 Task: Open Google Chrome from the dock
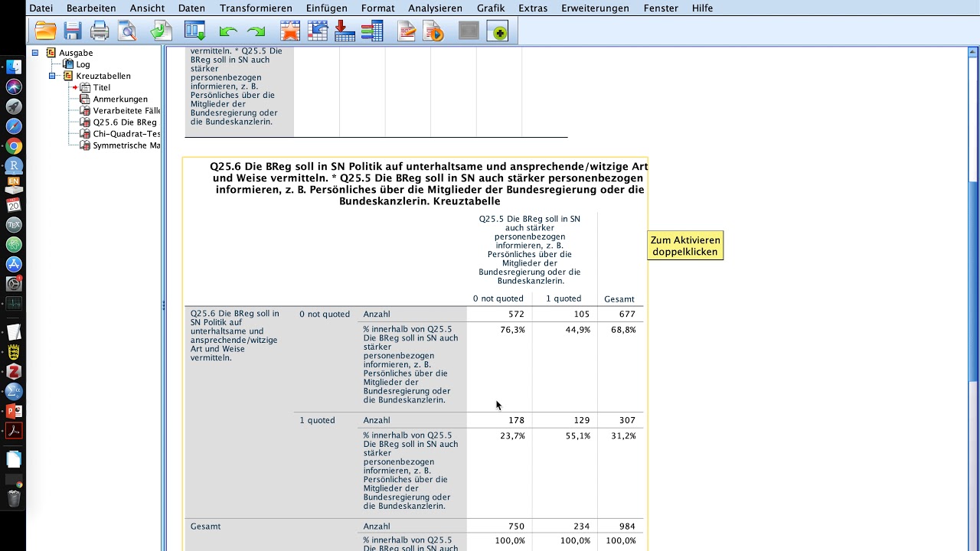click(x=14, y=146)
